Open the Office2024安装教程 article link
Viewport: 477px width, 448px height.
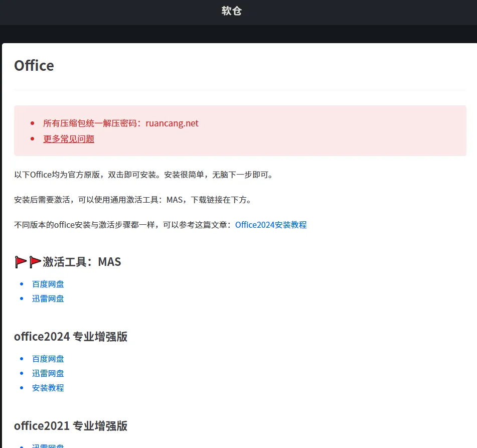[271, 225]
